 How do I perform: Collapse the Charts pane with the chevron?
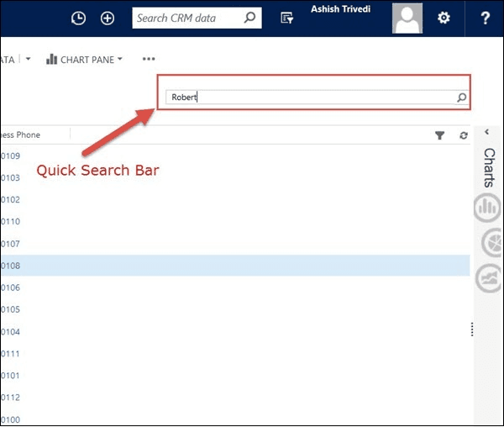point(487,132)
